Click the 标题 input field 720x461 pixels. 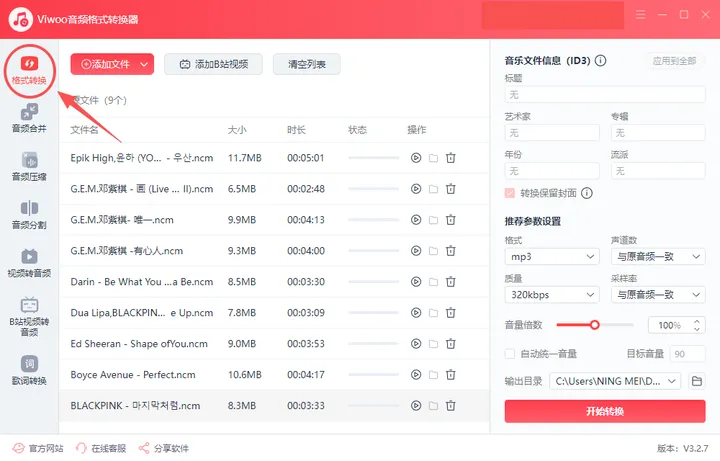click(x=605, y=95)
